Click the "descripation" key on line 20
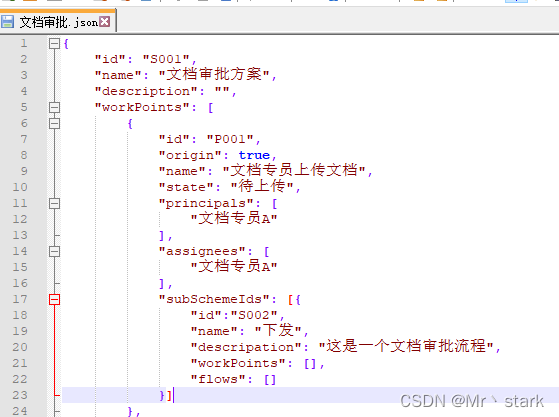Viewport: 559px width, 417px height. coord(246,348)
